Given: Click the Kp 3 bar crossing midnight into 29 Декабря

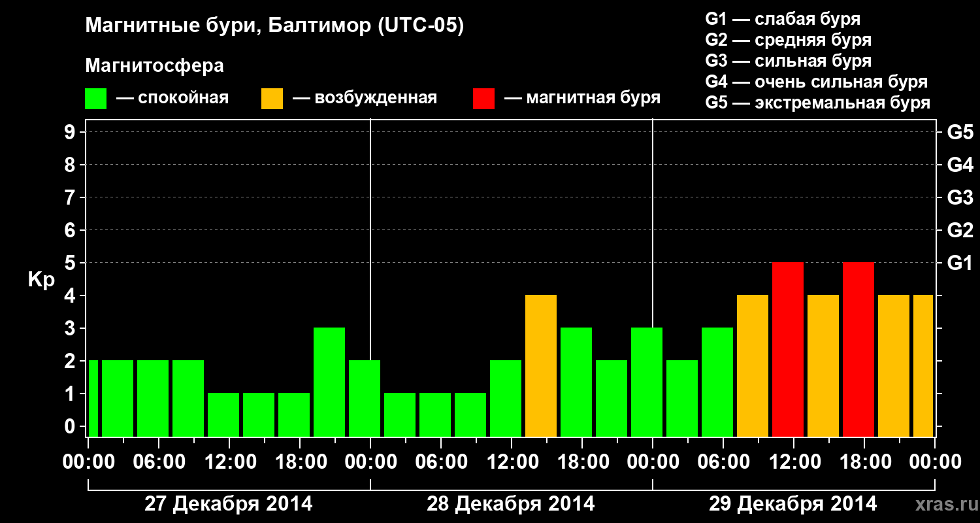Looking at the screenshot, I should point(647,382).
